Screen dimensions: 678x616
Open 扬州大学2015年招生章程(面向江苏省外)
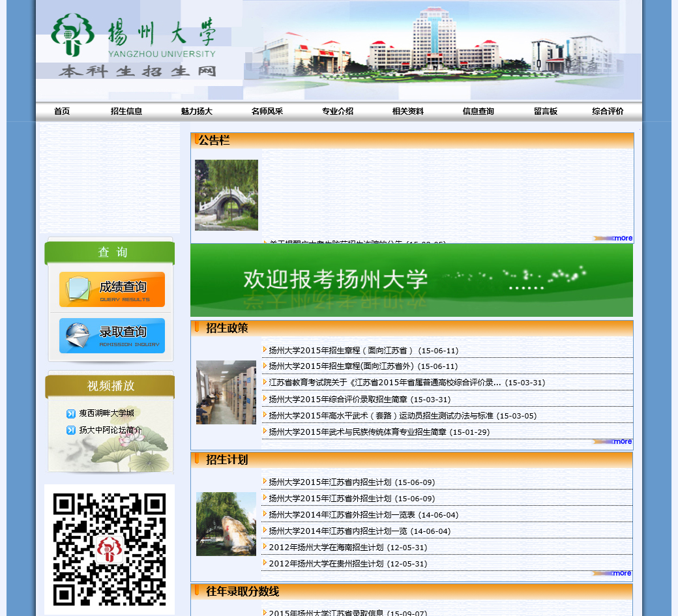[363, 366]
